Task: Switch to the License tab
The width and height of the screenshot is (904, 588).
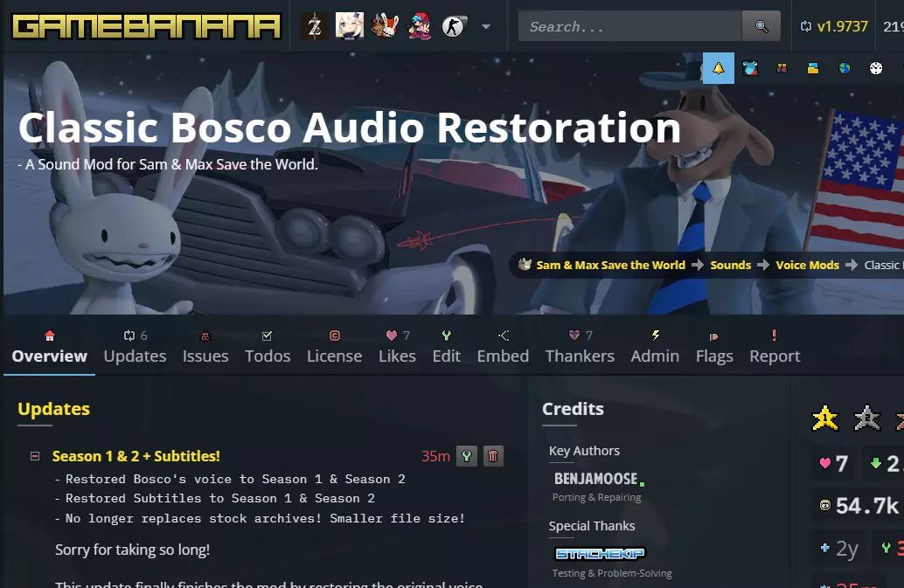Action: pos(334,347)
